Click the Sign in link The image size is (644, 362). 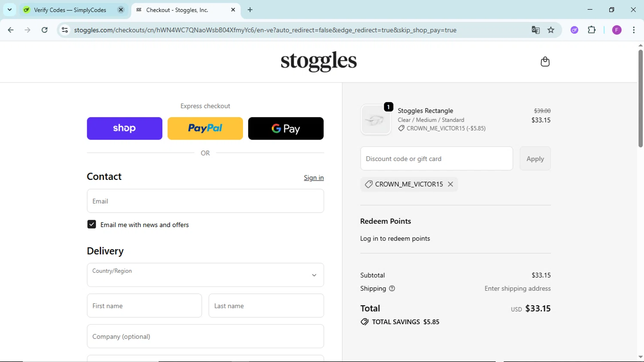[314, 178]
